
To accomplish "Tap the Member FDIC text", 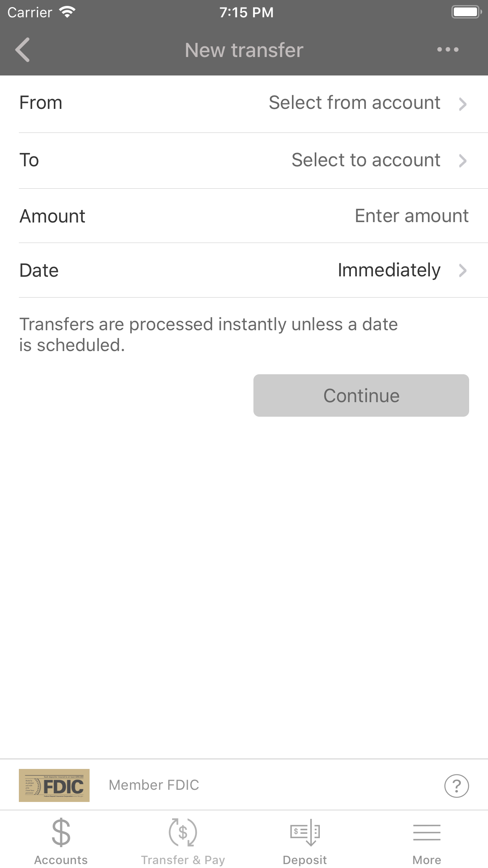I will (x=154, y=785).
